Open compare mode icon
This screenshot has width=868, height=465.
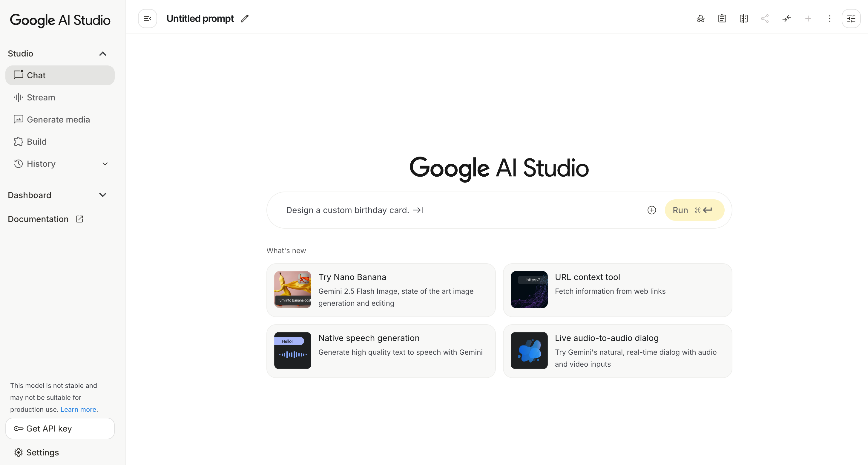click(743, 19)
